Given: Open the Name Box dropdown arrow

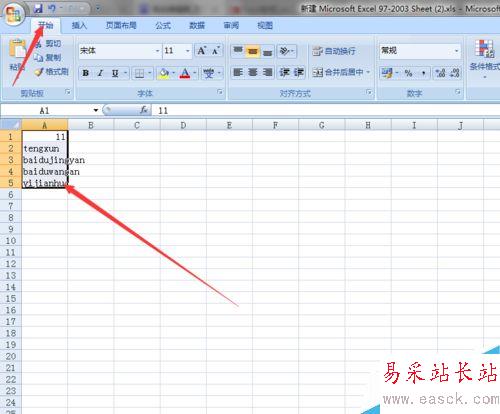Looking at the screenshot, I should click(96, 110).
